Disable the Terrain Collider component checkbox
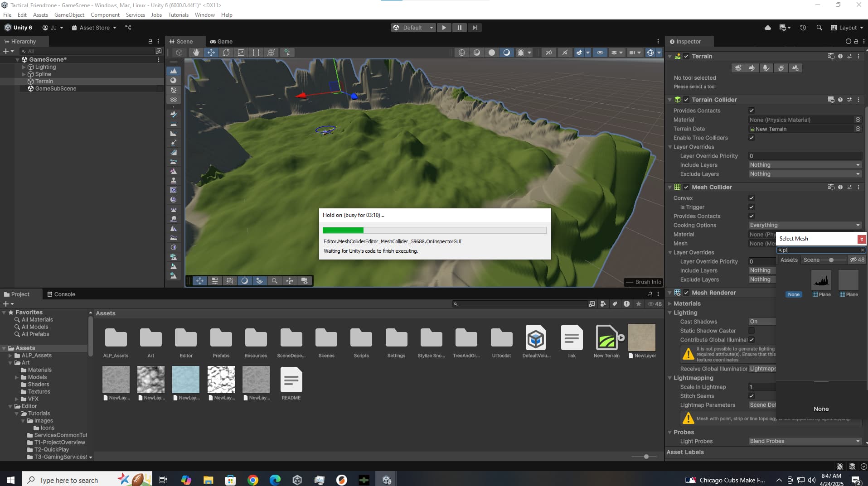Screen dimensions: 868x486 [687, 100]
